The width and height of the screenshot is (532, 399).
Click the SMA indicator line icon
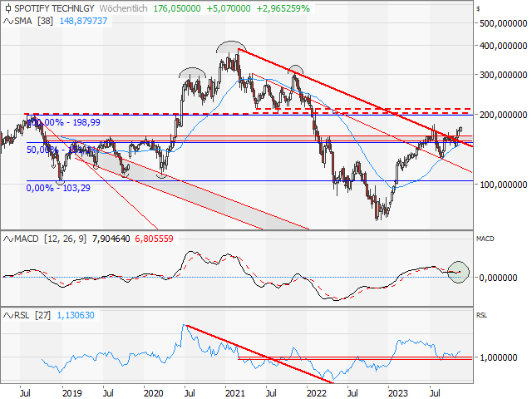pos(7,21)
